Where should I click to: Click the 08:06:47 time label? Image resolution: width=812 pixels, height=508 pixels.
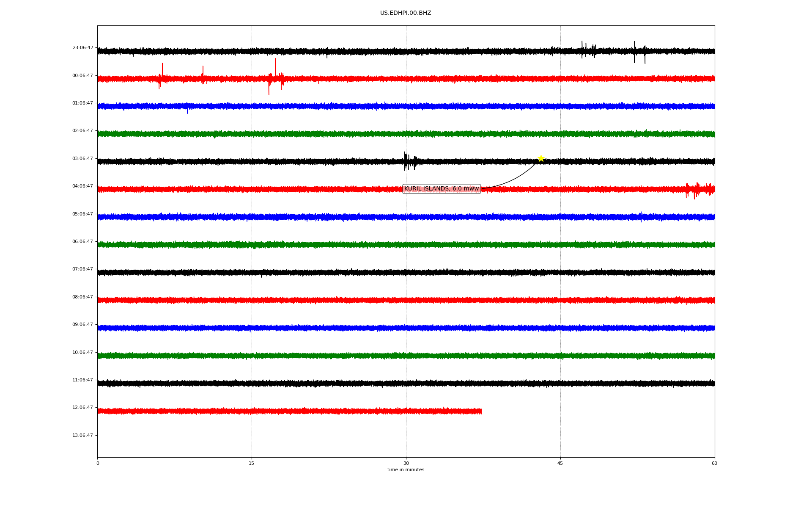point(83,297)
